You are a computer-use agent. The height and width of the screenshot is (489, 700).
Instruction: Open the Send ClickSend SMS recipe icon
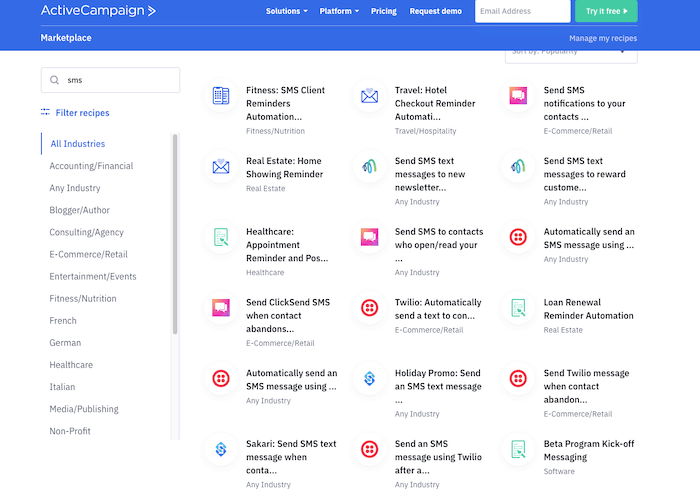221,308
